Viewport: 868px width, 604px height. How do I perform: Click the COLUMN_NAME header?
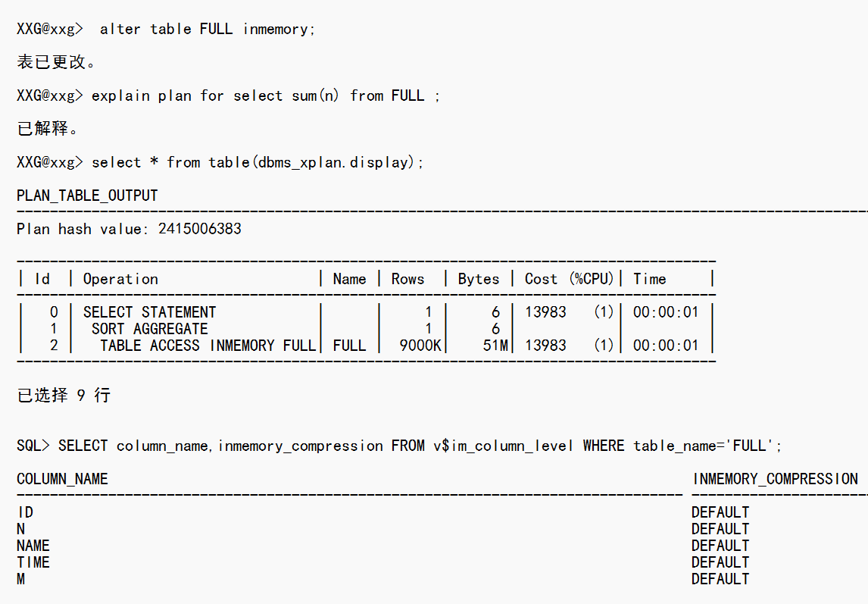pyautogui.click(x=62, y=479)
